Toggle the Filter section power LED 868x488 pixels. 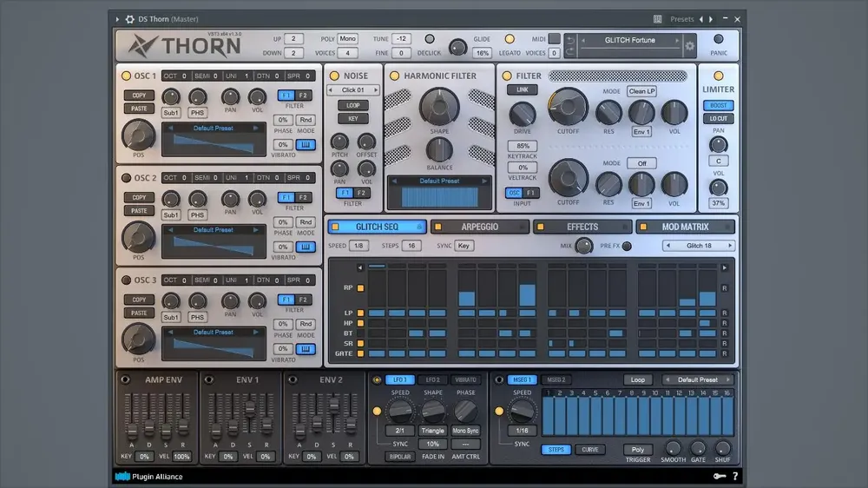(x=507, y=76)
